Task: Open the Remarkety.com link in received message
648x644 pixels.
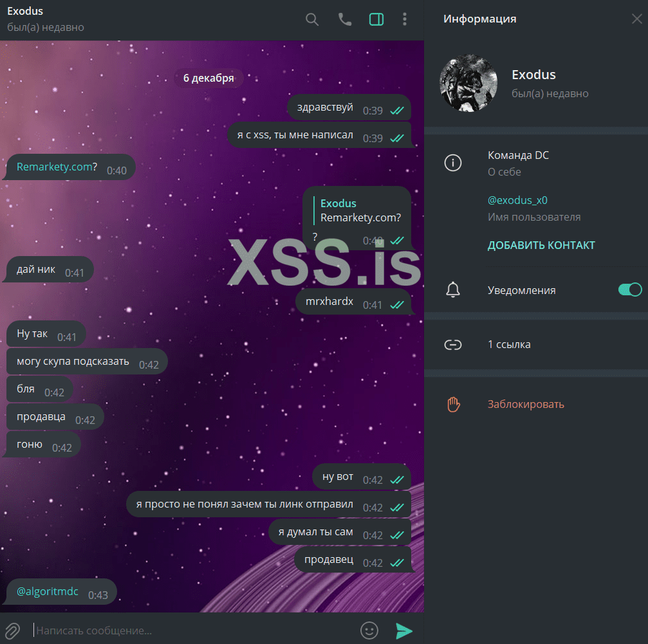Action: [x=54, y=167]
